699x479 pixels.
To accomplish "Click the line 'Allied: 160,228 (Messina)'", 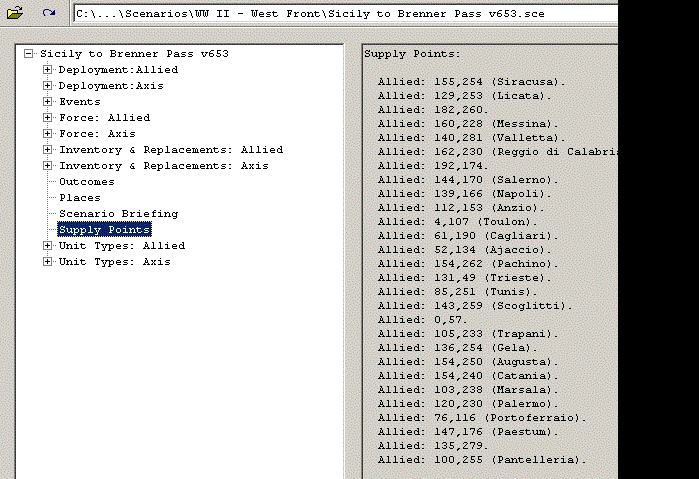I will pyautogui.click(x=468, y=124).
